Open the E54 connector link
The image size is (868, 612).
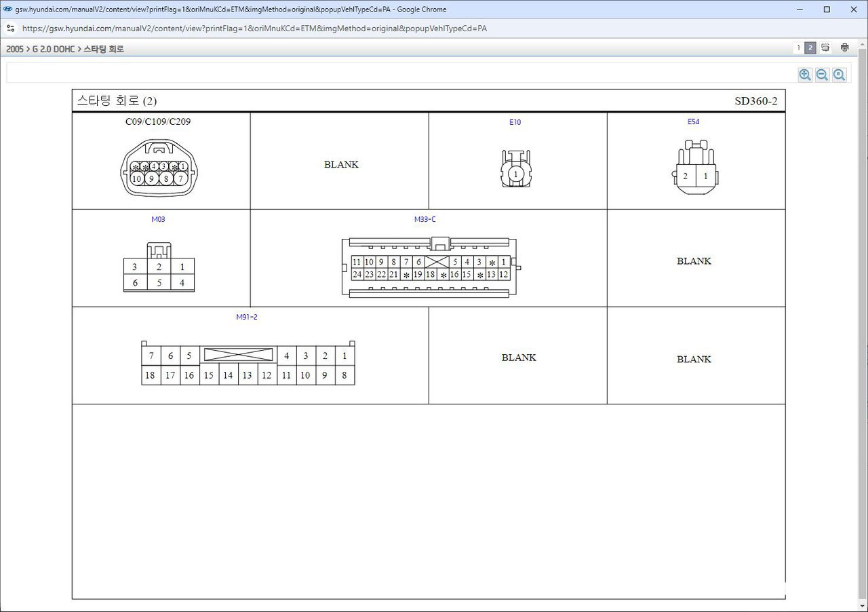click(x=693, y=122)
